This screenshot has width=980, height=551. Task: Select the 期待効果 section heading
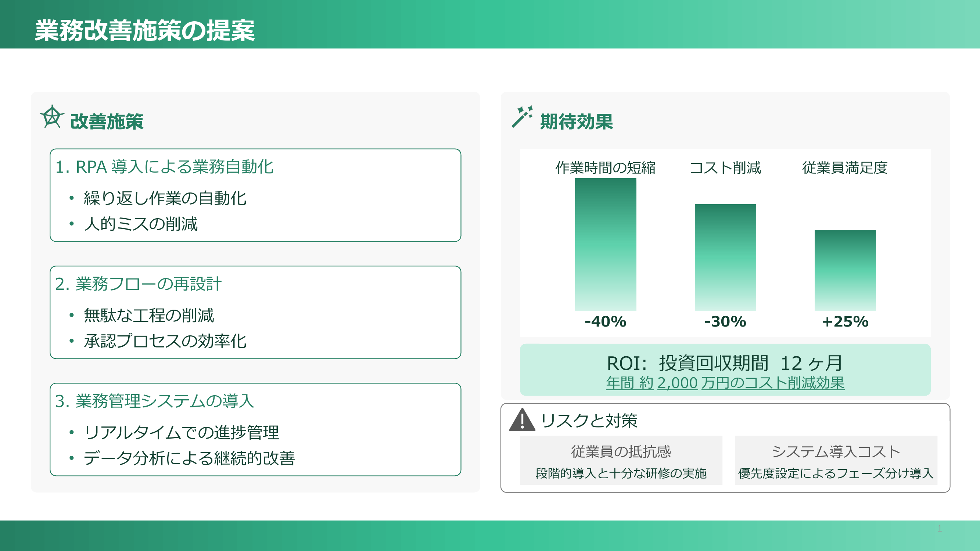click(x=577, y=122)
